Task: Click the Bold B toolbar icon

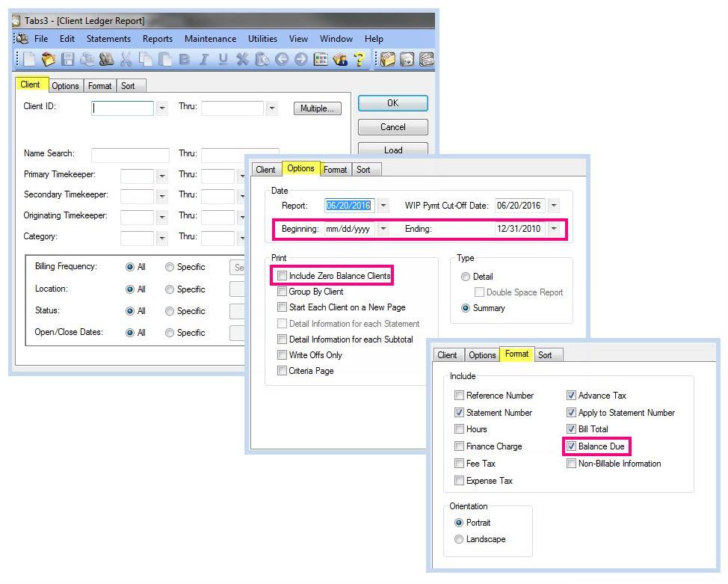Action: (x=184, y=60)
